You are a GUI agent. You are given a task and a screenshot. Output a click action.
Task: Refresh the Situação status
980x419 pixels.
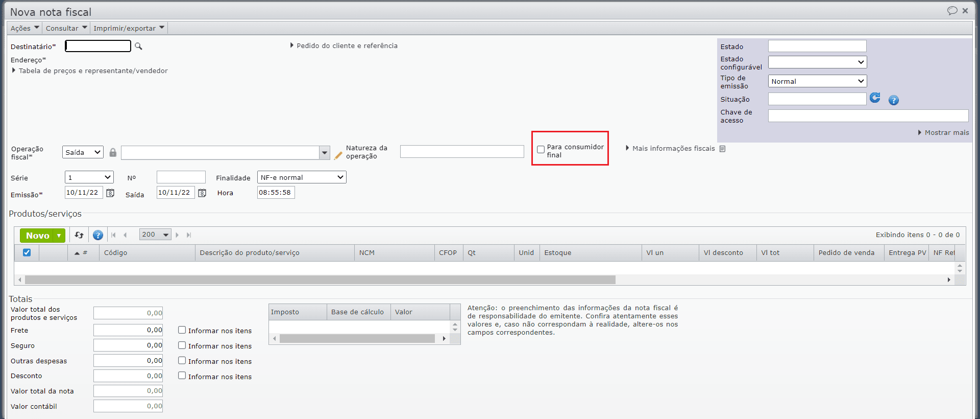pos(875,98)
